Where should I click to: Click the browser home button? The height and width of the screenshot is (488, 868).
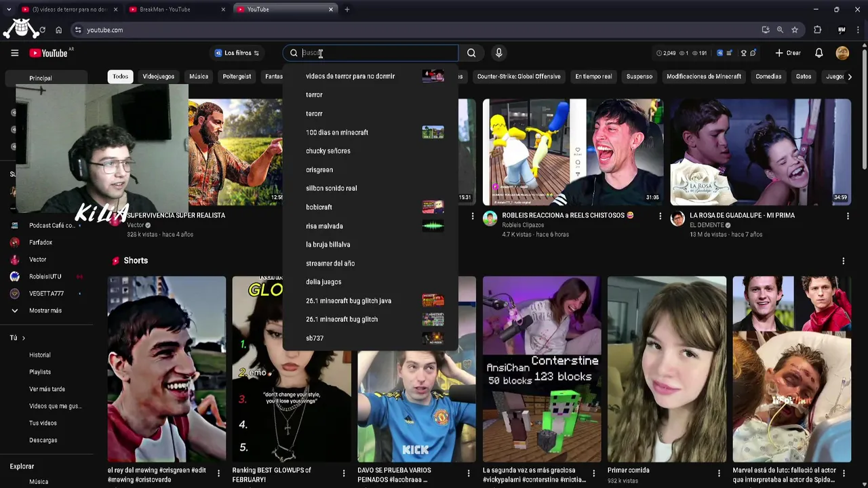(58, 30)
